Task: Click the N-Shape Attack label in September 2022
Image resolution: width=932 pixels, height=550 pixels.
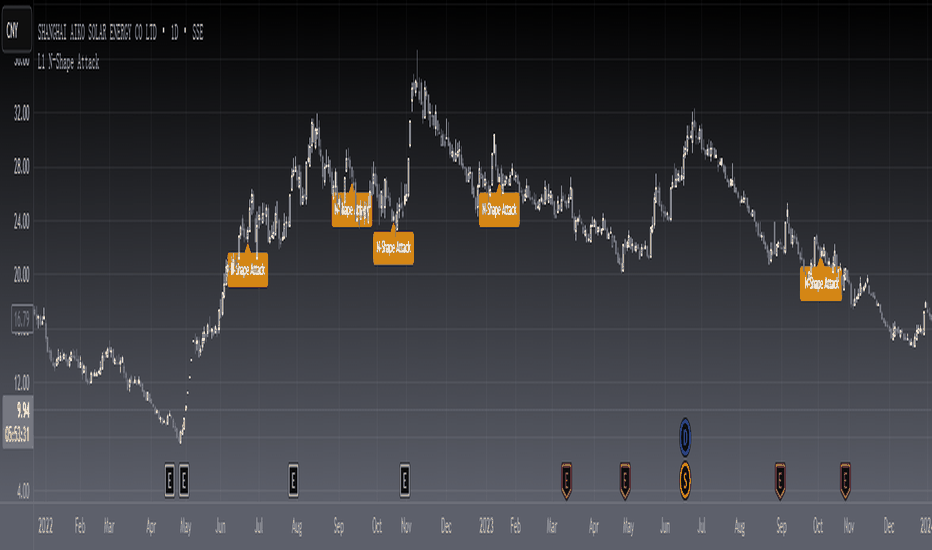Action: tap(352, 209)
